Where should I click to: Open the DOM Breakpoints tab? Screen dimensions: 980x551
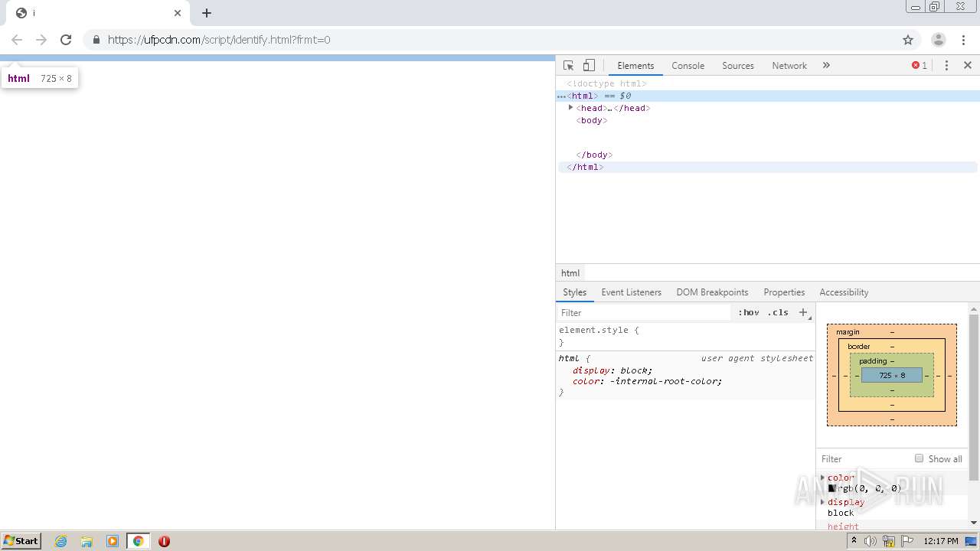point(712,292)
